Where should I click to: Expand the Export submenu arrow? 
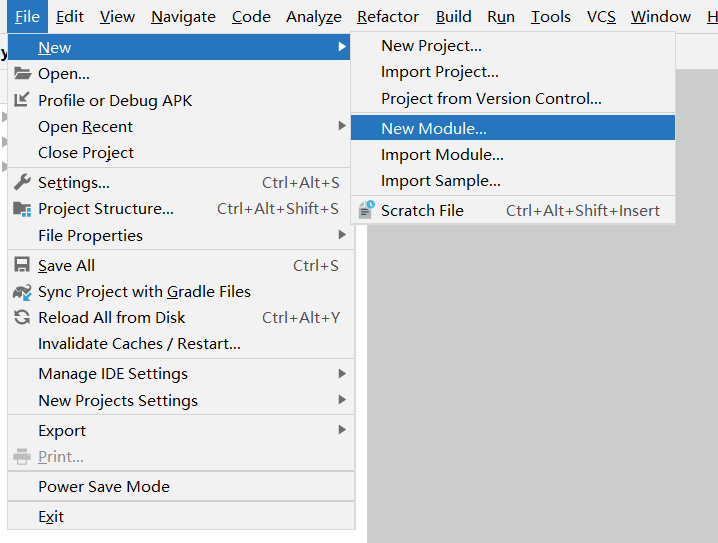pyautogui.click(x=342, y=429)
